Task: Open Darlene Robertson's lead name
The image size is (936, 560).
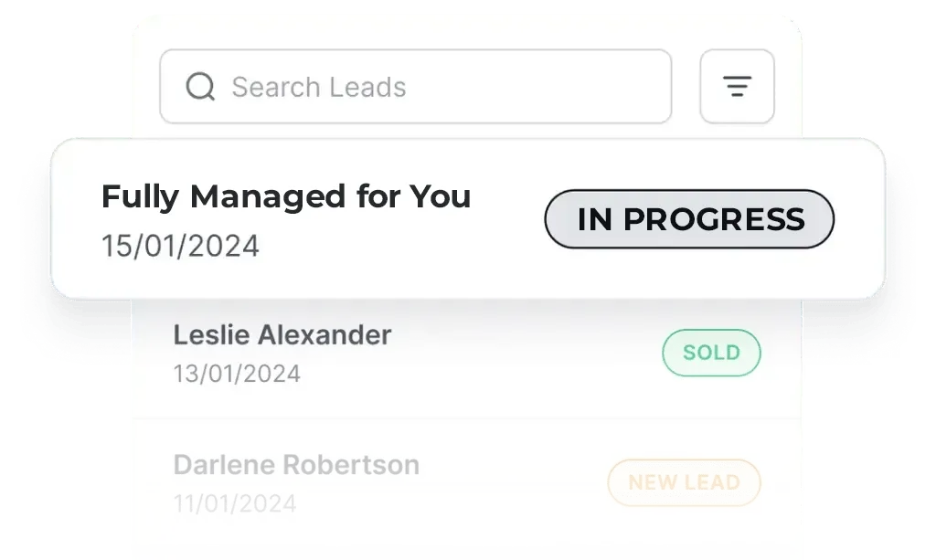Action: click(296, 465)
